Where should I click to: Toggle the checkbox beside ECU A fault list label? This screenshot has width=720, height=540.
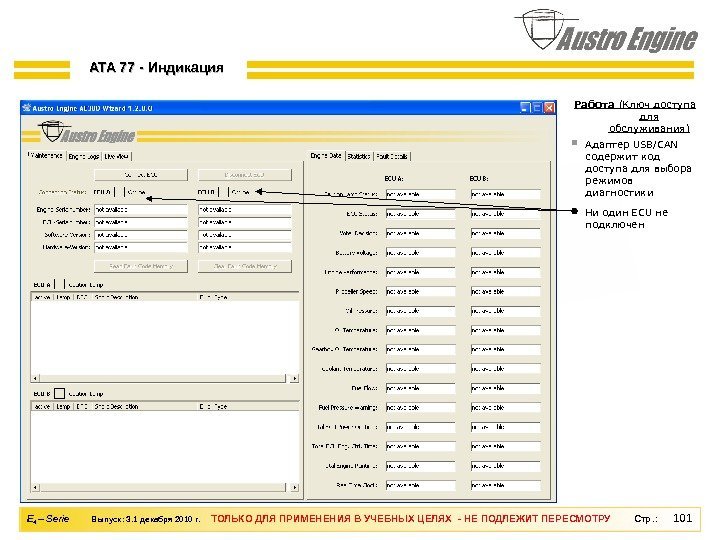coord(60,284)
